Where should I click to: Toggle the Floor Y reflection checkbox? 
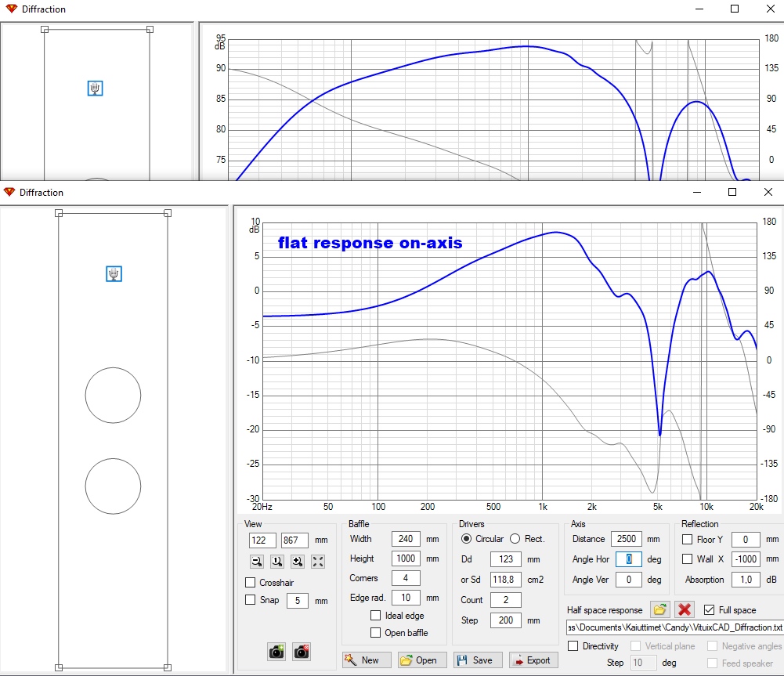click(x=688, y=540)
